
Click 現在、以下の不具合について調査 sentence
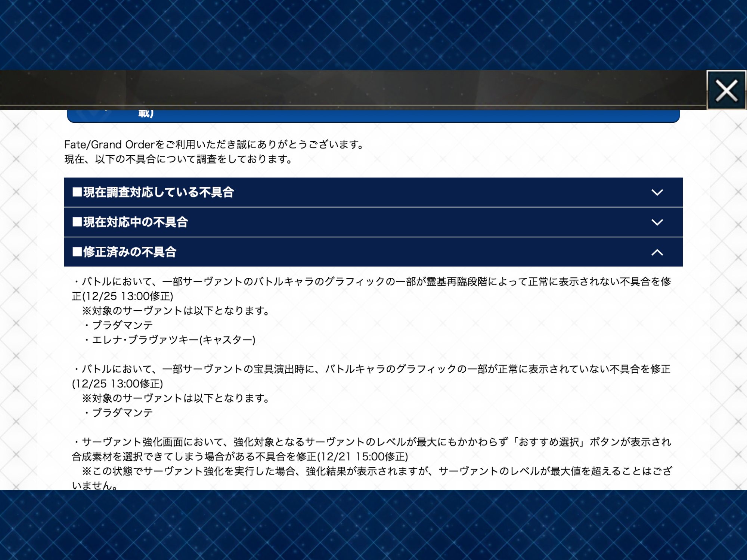[179, 159]
